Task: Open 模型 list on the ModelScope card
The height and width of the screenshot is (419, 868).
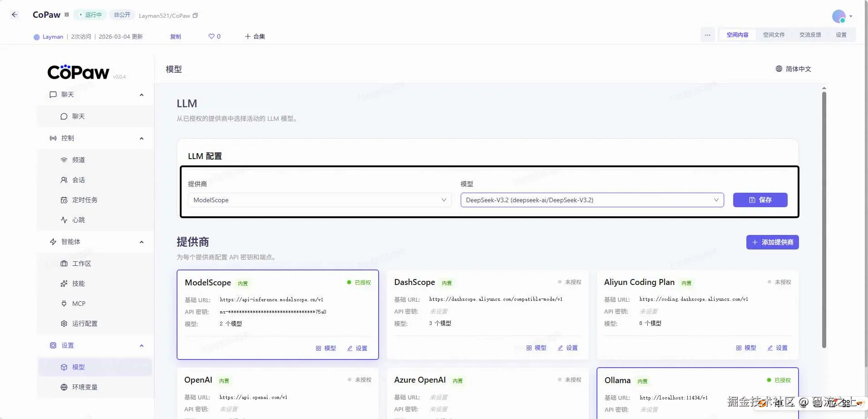Action: [326, 348]
